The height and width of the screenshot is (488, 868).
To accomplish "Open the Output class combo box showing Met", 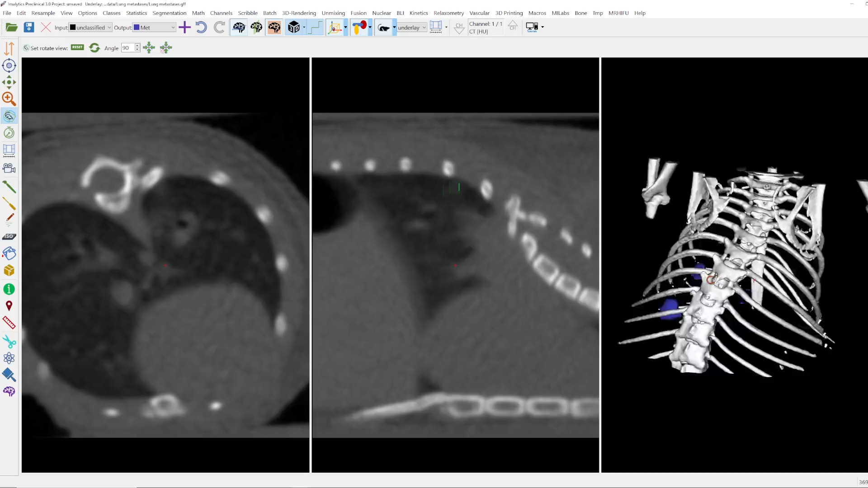I will coord(154,28).
